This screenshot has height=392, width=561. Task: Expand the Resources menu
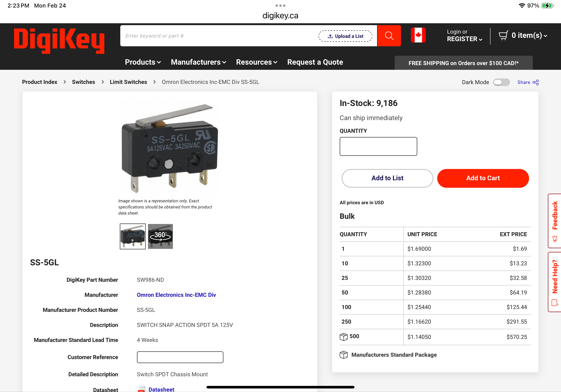[x=257, y=62]
